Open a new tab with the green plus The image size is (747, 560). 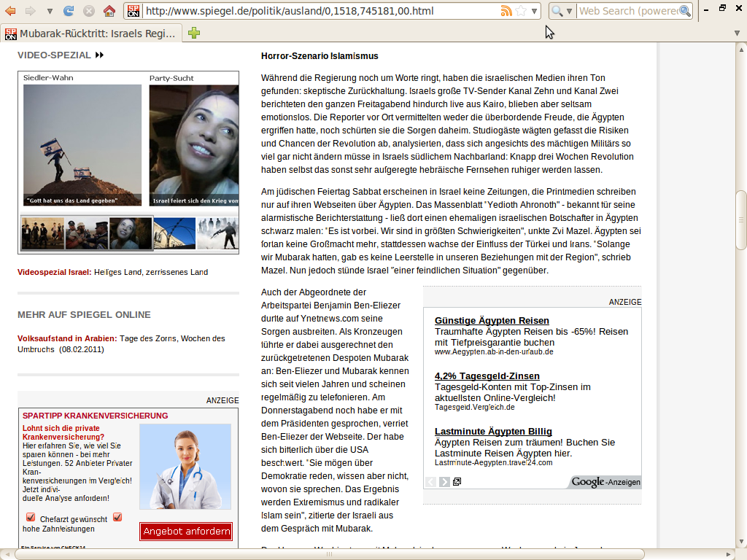[194, 33]
